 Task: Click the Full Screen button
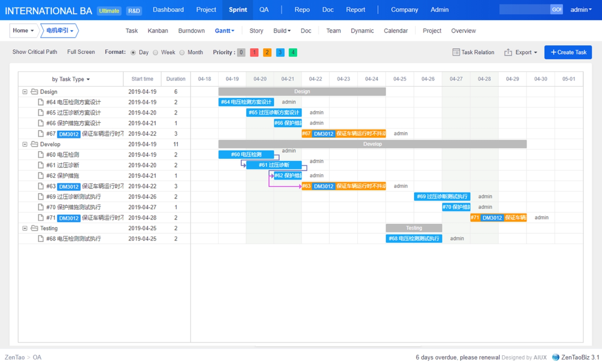tap(81, 52)
